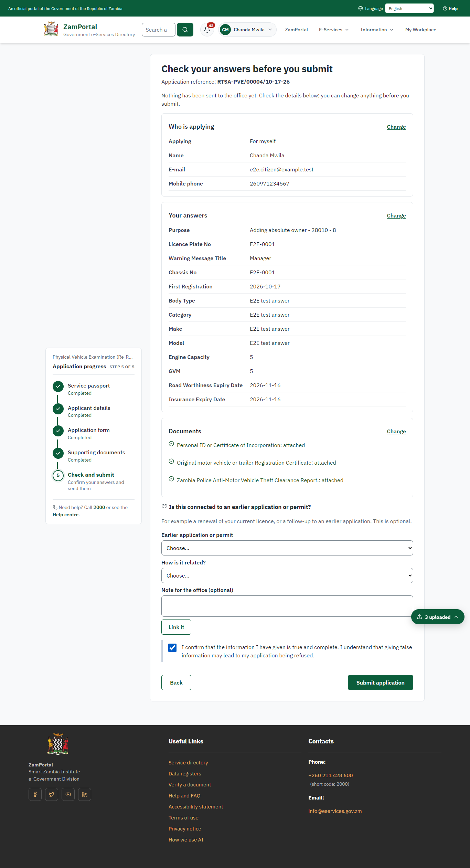Untick the confirmation of true information checkbox

pyautogui.click(x=172, y=648)
